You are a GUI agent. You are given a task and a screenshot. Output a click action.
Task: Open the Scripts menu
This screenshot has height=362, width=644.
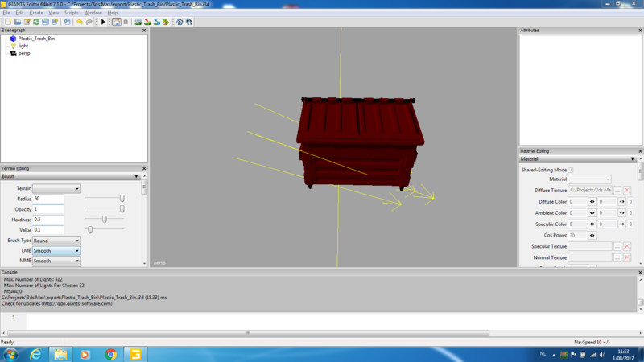click(72, 13)
